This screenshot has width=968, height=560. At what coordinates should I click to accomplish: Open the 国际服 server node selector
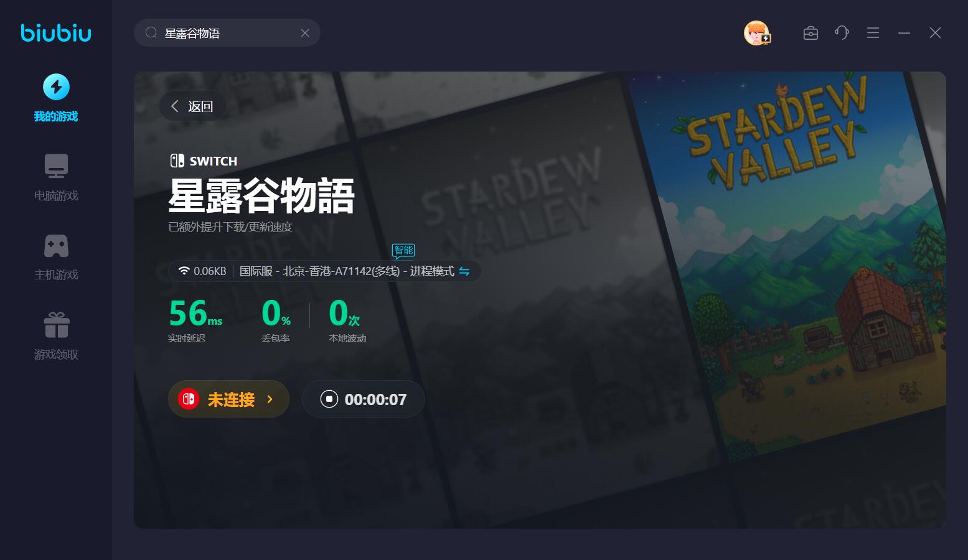click(x=347, y=271)
